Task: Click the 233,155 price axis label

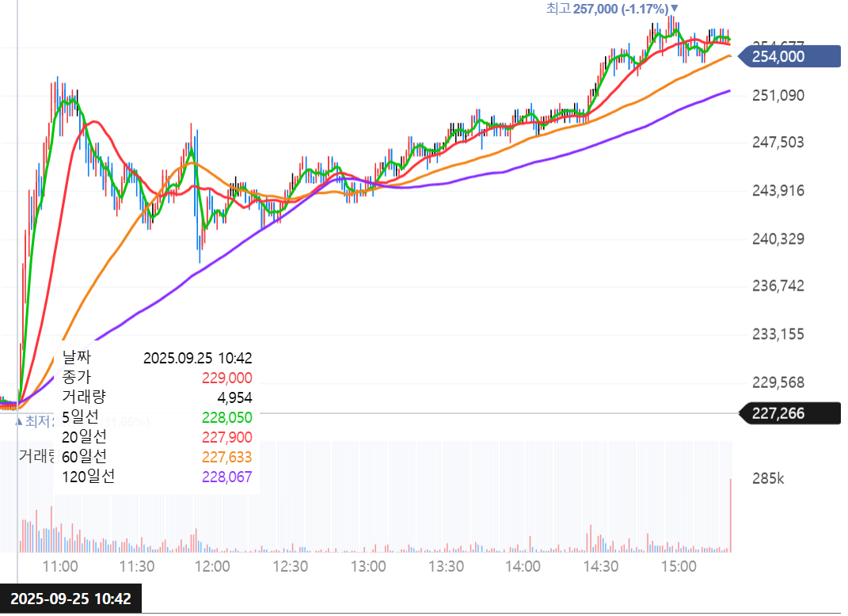Action: pyautogui.click(x=778, y=333)
